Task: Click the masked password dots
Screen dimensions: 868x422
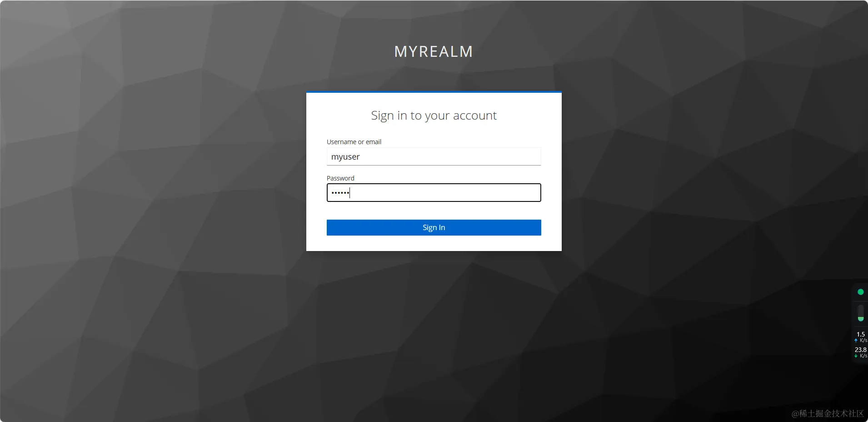Action: [x=340, y=193]
